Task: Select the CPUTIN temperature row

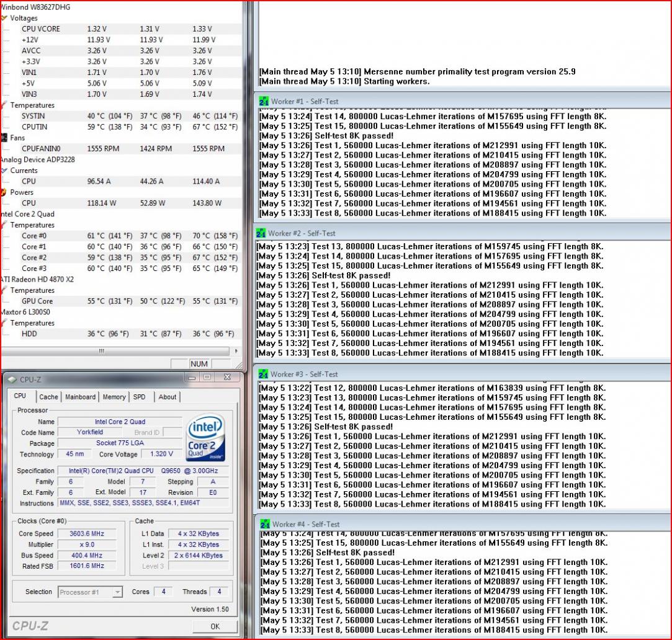Action: tap(131, 127)
